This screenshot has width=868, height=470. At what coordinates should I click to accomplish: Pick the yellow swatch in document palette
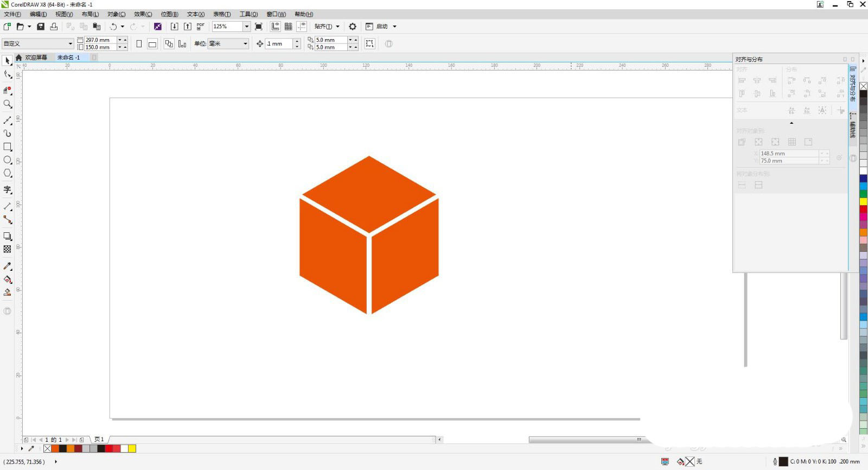[132, 448]
